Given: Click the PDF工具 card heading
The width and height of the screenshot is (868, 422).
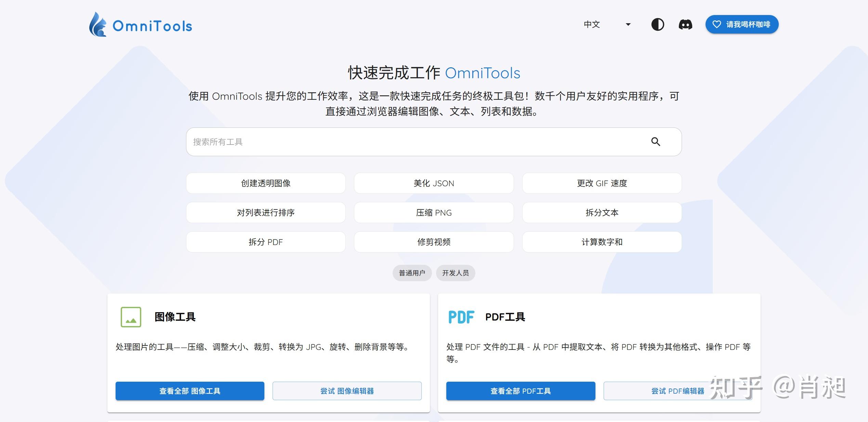Looking at the screenshot, I should pos(505,317).
